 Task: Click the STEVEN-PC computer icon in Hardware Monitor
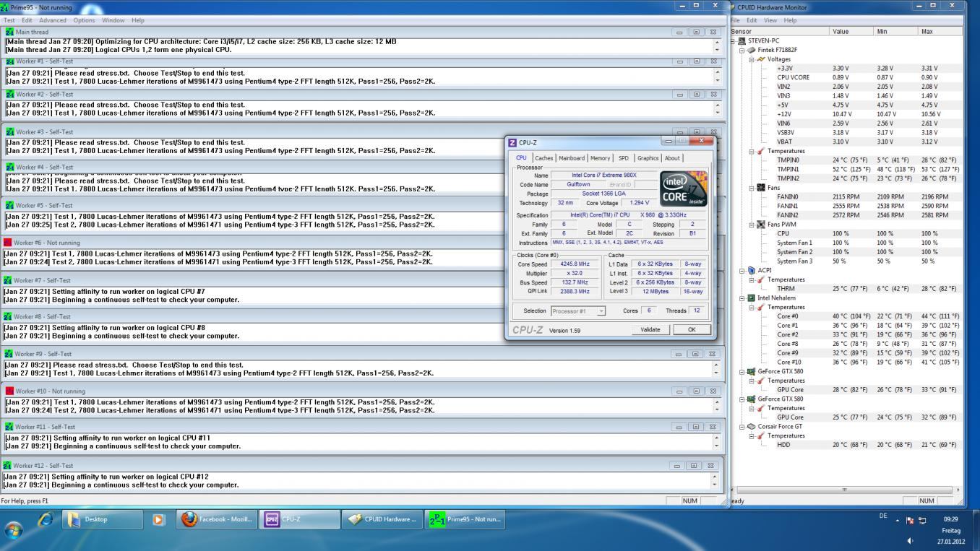click(x=743, y=41)
